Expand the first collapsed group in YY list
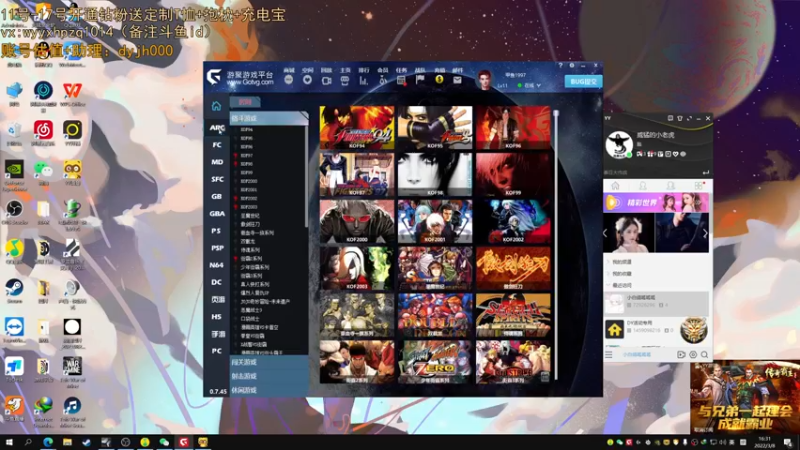The image size is (800, 450). [609, 262]
